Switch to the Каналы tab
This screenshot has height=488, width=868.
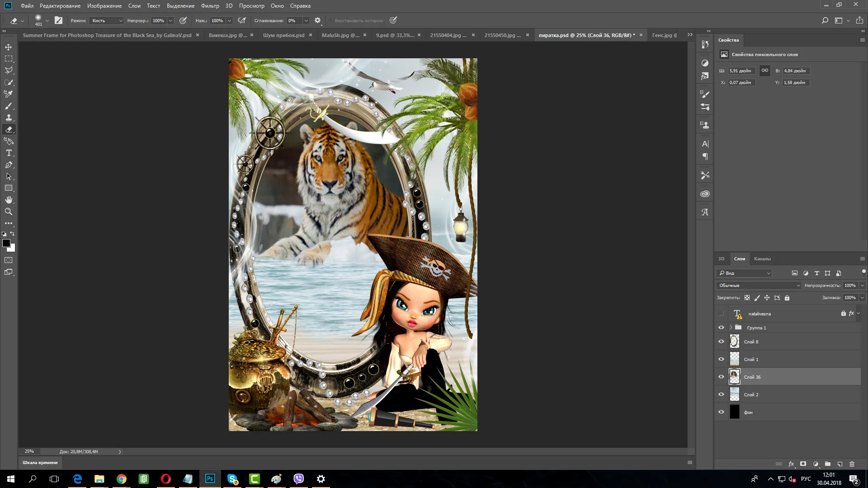tap(762, 259)
